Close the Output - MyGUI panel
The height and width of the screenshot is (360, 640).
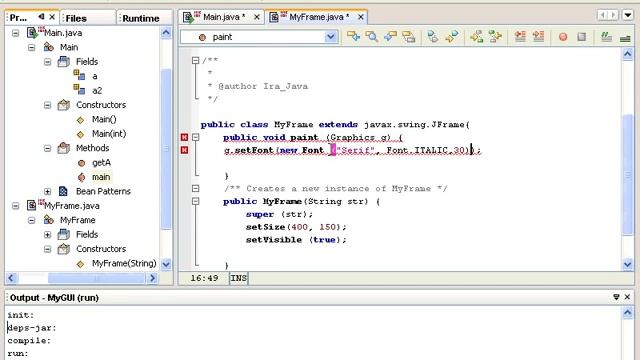click(628, 298)
